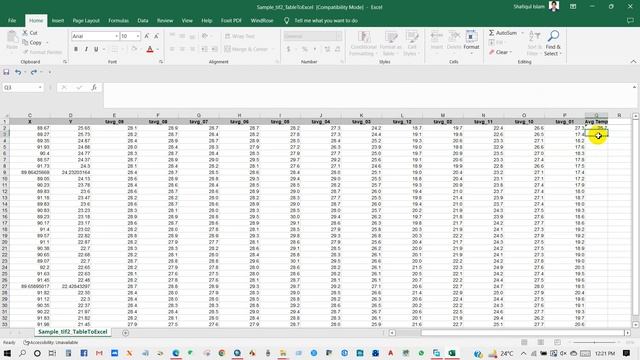Image resolution: width=640 pixels, height=360 pixels.
Task: Switch to the Insert ribbon tab
Action: [58, 20]
